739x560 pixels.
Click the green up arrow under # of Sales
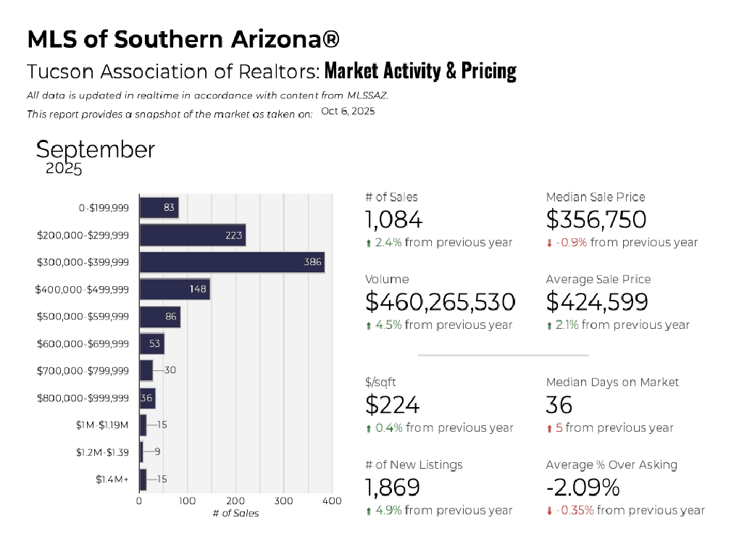coord(368,243)
